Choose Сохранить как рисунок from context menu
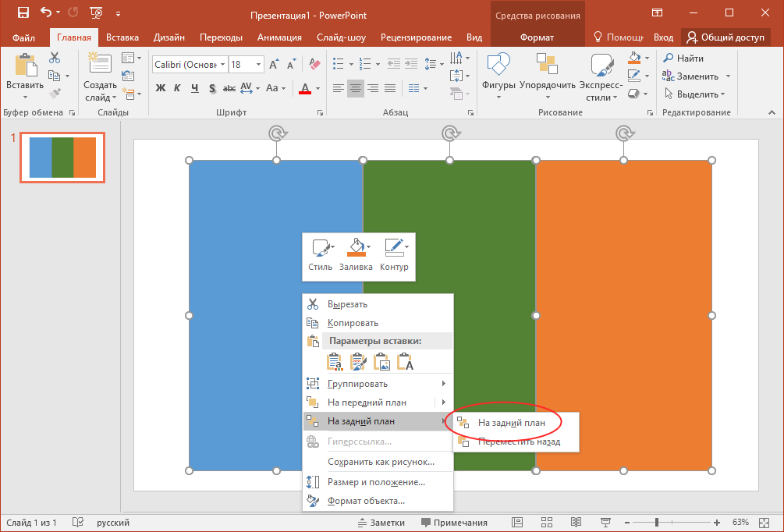 point(378,462)
